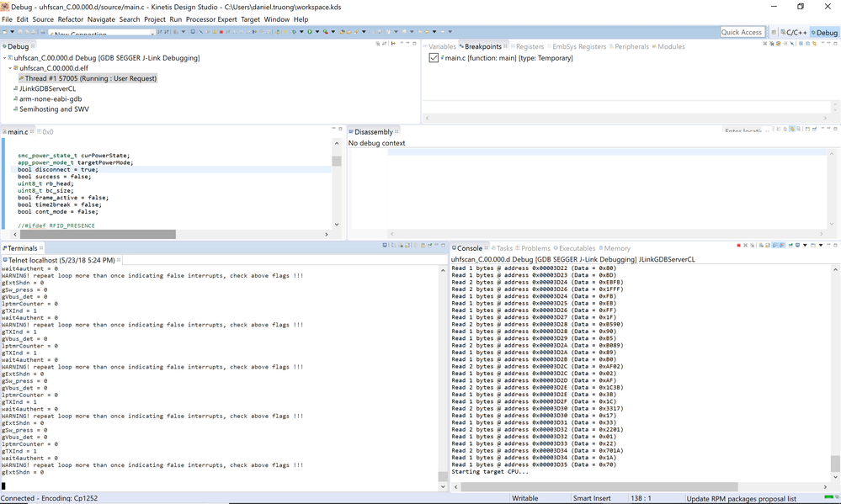Click the Quick Access field
Image resolution: width=841 pixels, height=504 pixels.
[742, 32]
